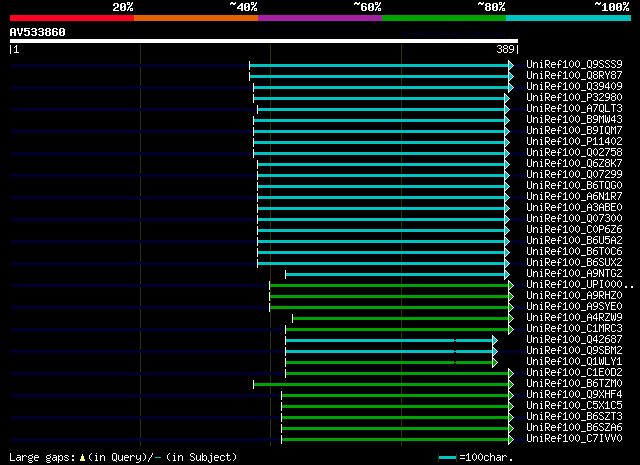Open subject UniRef100_Q8RY87
The width and height of the screenshot is (640, 465).
[574, 75]
